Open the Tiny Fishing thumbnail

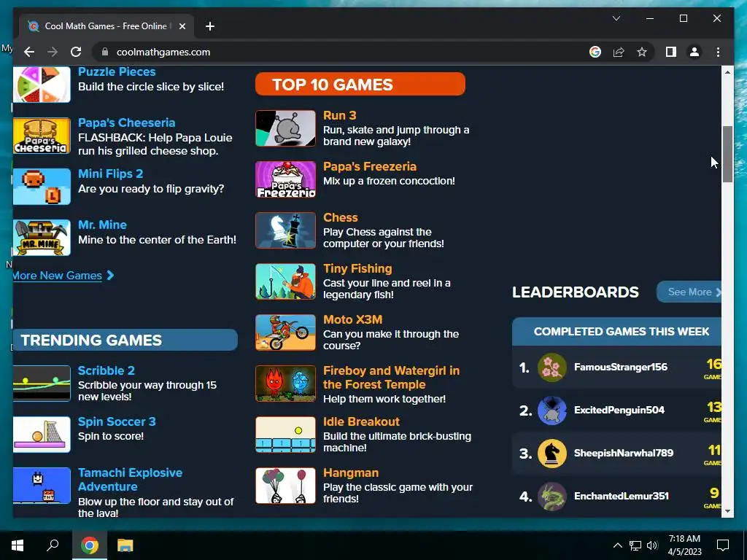click(x=285, y=281)
